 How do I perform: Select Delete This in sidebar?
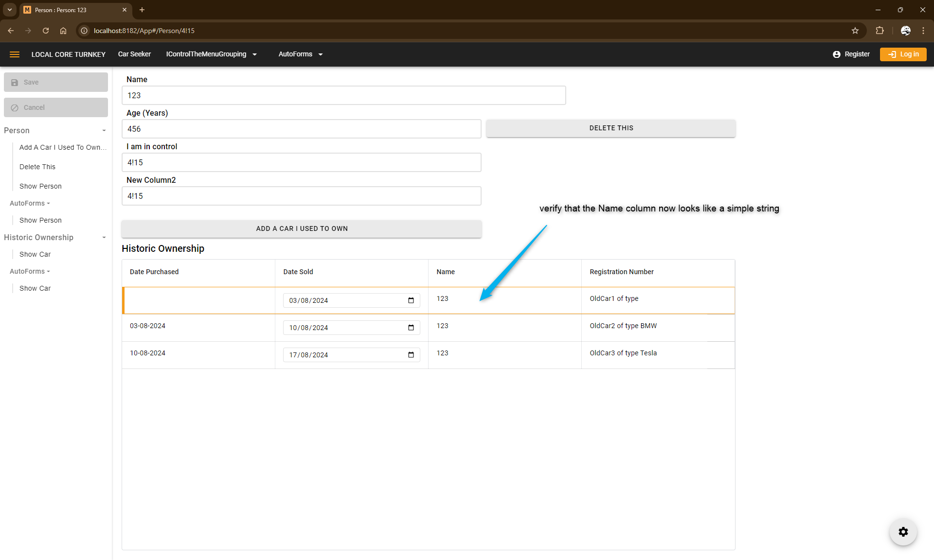coord(37,167)
